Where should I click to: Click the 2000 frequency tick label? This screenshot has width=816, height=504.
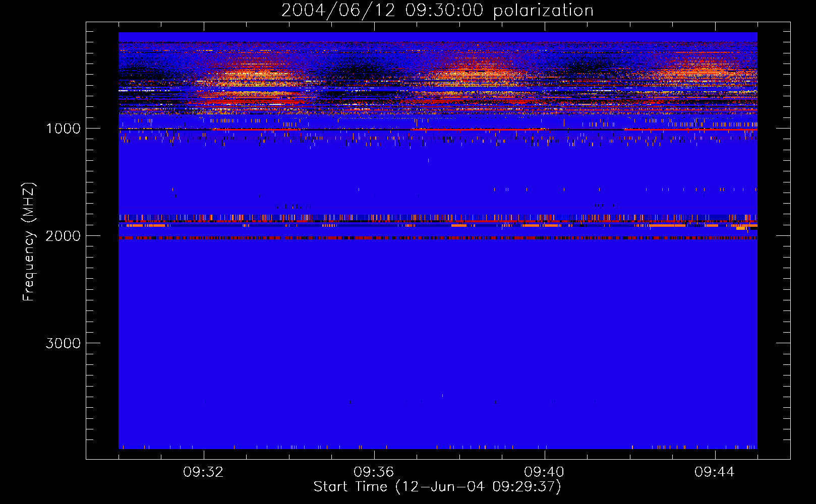(63, 236)
